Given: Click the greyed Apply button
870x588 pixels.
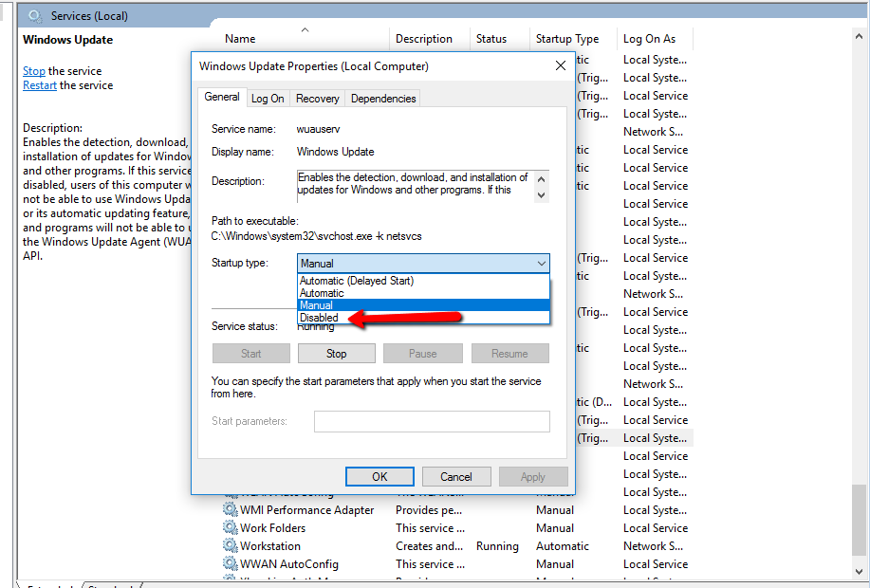Looking at the screenshot, I should point(532,476).
